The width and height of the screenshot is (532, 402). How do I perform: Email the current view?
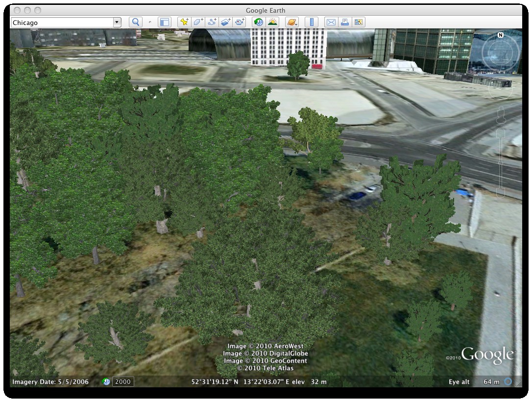click(x=331, y=22)
